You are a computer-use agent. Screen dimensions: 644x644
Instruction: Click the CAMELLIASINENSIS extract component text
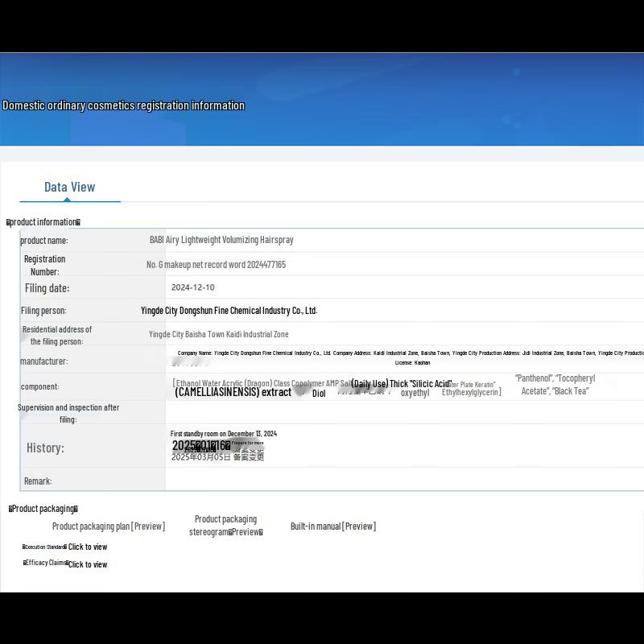coord(233,393)
